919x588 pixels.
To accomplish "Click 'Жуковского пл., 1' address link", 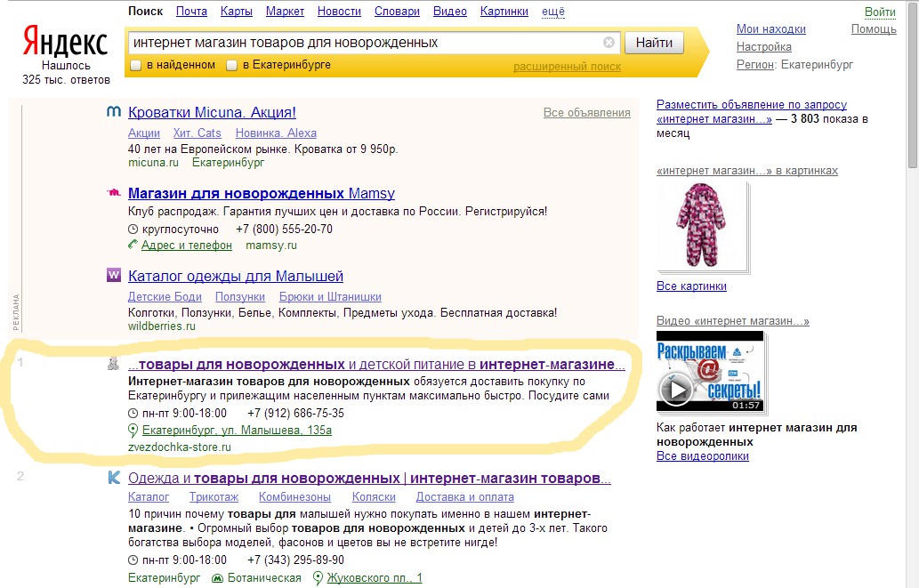I will 375,578.
